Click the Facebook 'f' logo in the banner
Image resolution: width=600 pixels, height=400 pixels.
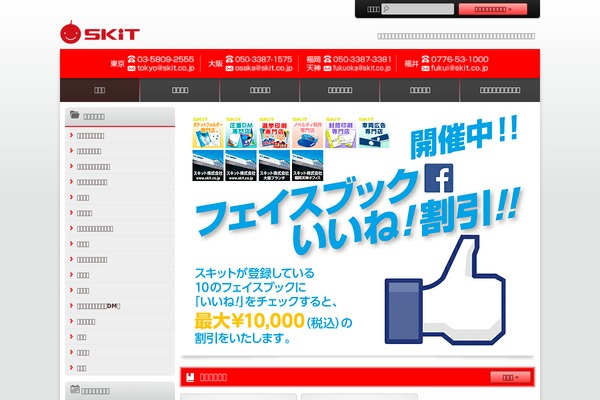point(439,178)
